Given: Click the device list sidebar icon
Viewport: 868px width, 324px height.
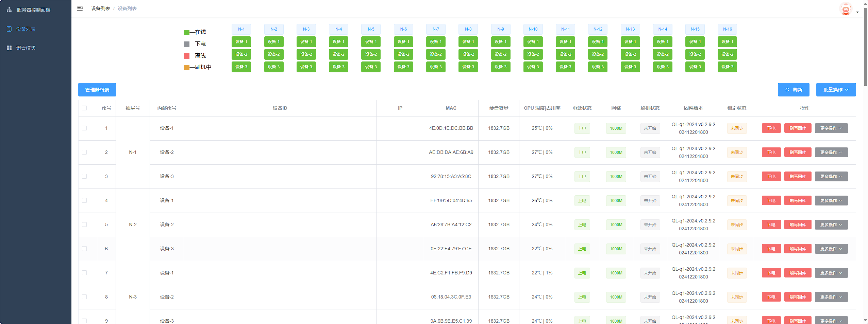Looking at the screenshot, I should click(x=9, y=29).
